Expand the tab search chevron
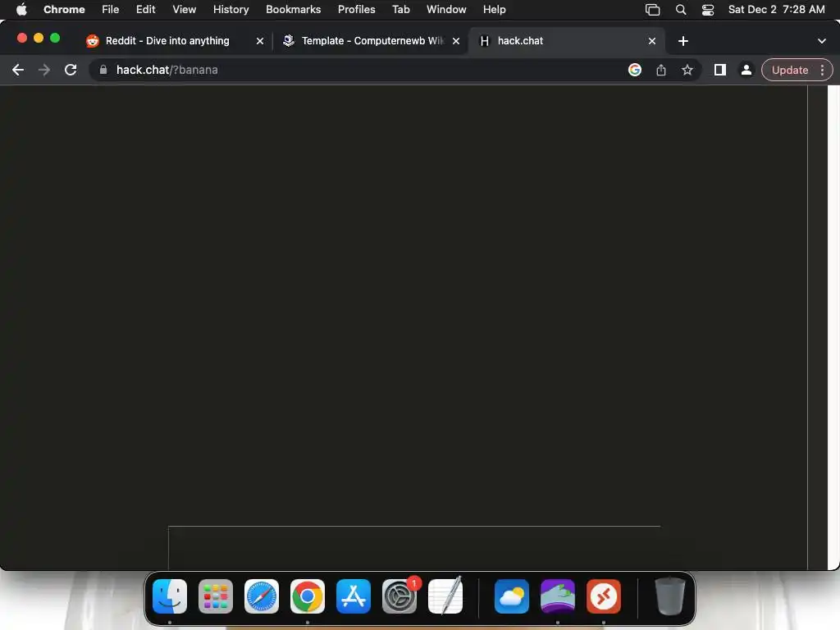The width and height of the screenshot is (840, 630). pyautogui.click(x=822, y=41)
